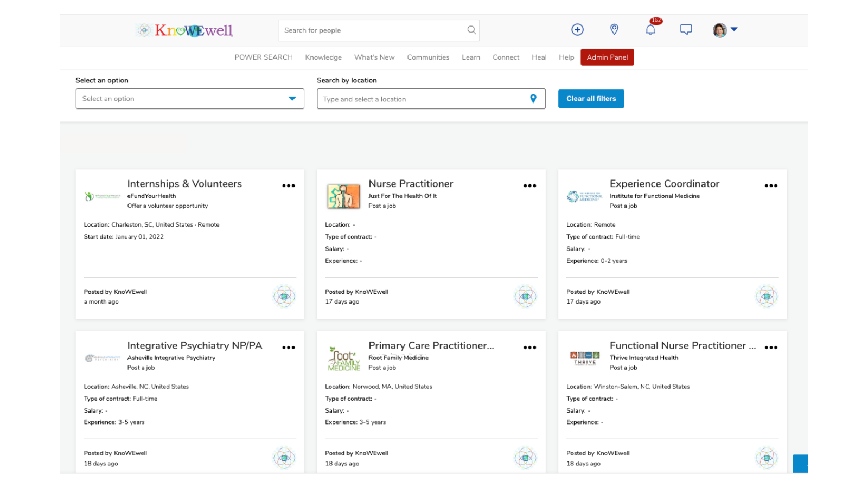Open the map pin icon in header
Viewport: 868px width, 488px height.
[x=614, y=29]
